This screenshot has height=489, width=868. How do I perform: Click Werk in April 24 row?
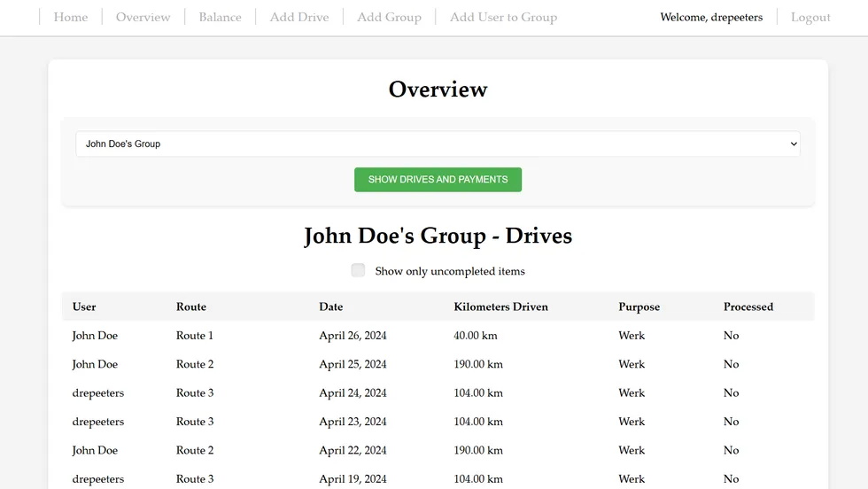tap(632, 393)
